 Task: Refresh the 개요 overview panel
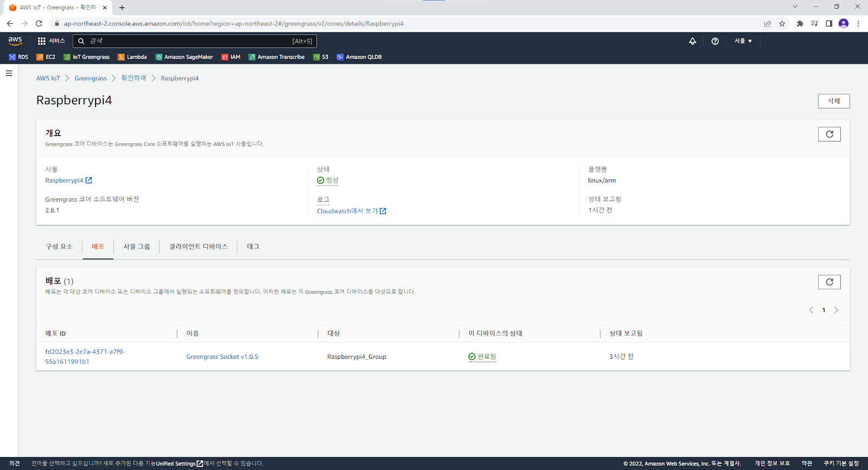tap(829, 134)
